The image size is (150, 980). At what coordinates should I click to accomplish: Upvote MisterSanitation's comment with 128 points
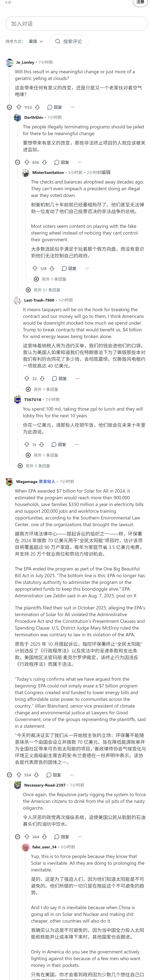tap(35, 268)
